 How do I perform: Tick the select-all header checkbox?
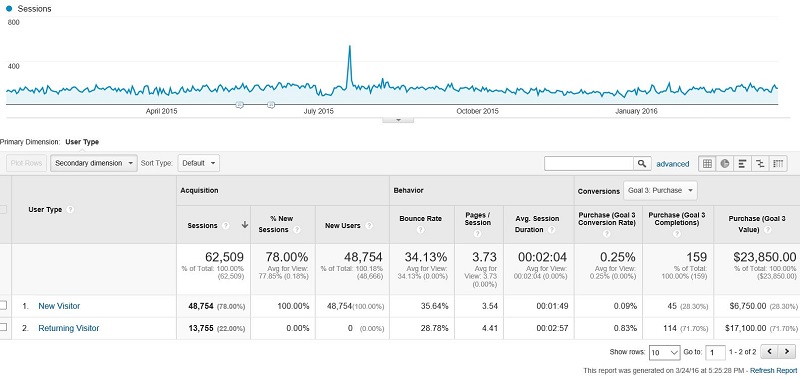click(x=3, y=210)
